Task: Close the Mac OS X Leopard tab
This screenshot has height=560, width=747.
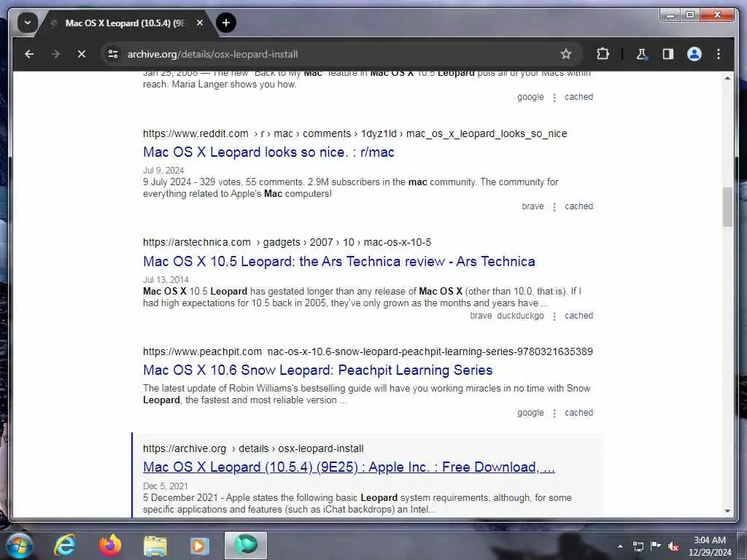Action: [x=200, y=23]
